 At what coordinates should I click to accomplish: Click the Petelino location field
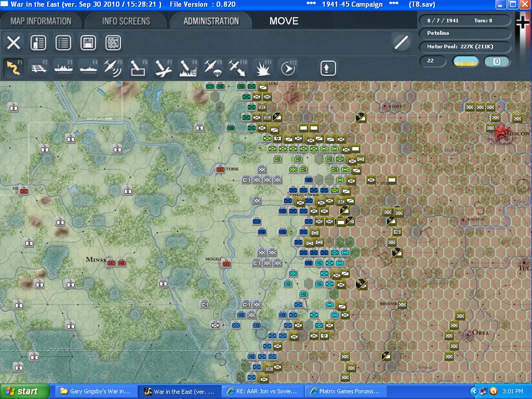tap(465, 33)
